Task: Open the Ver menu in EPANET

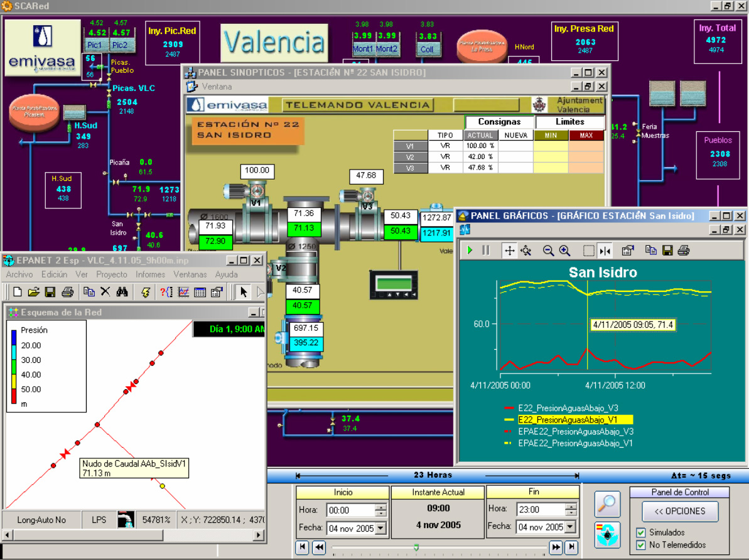Action: pos(82,274)
